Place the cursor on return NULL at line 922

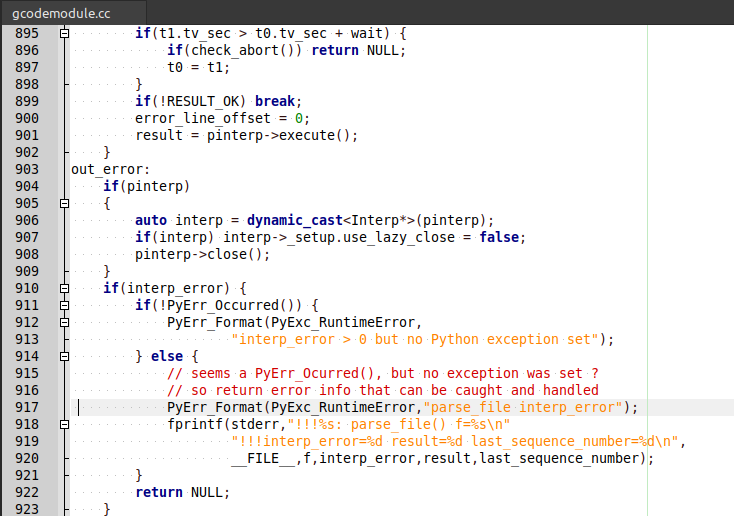click(x=183, y=492)
